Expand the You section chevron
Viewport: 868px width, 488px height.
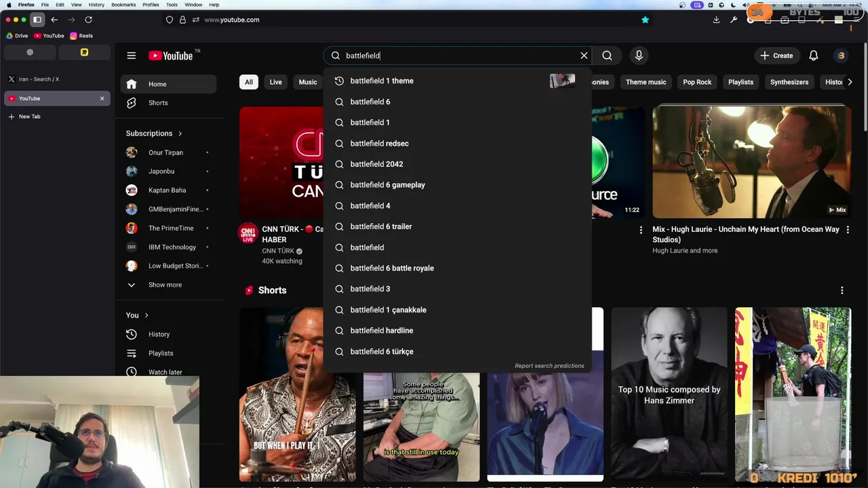146,315
